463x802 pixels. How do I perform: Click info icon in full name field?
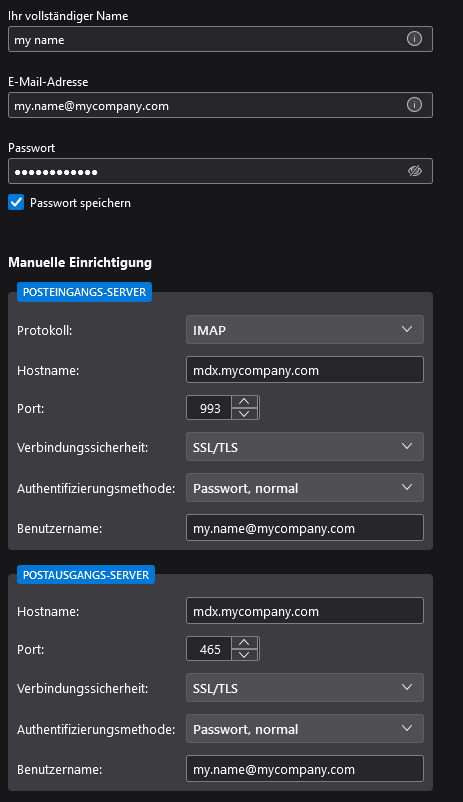pos(414,39)
